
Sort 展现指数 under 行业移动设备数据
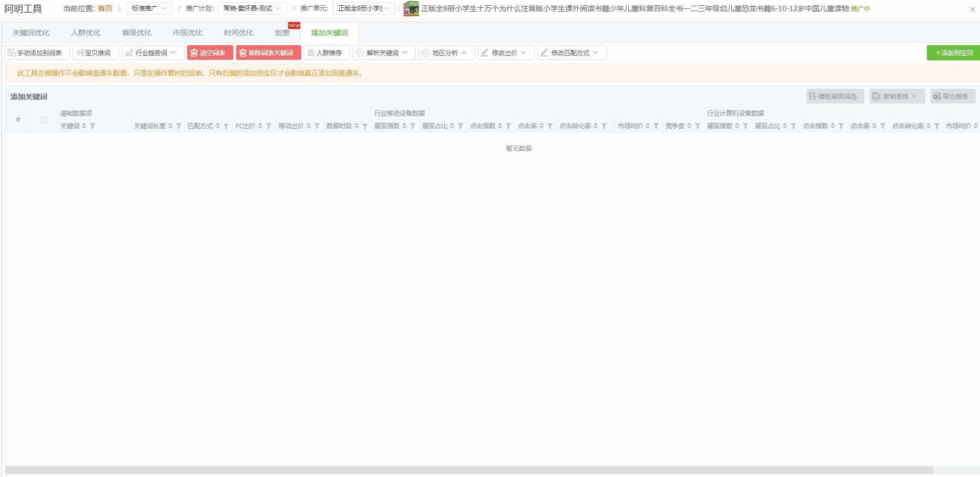point(404,126)
